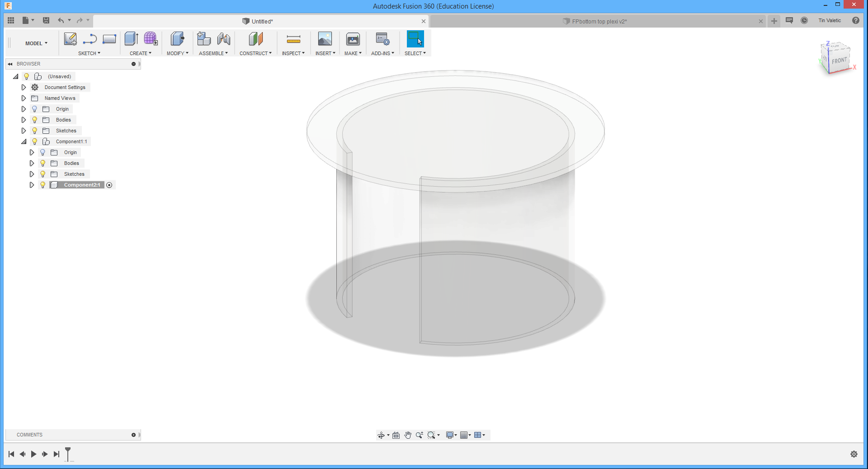Toggle visibility of Component2:1
Viewport: 868px width, 469px height.
(43, 185)
